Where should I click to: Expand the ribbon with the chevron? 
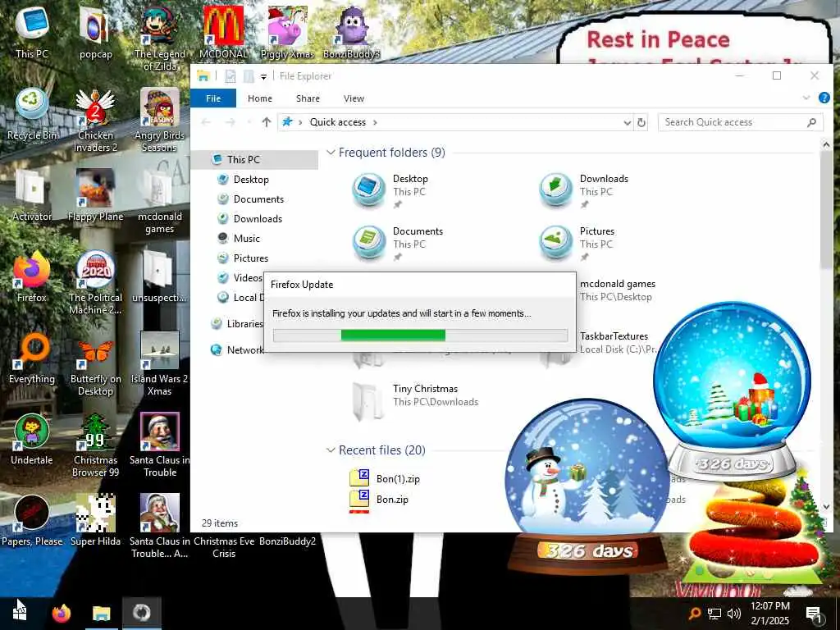806,98
